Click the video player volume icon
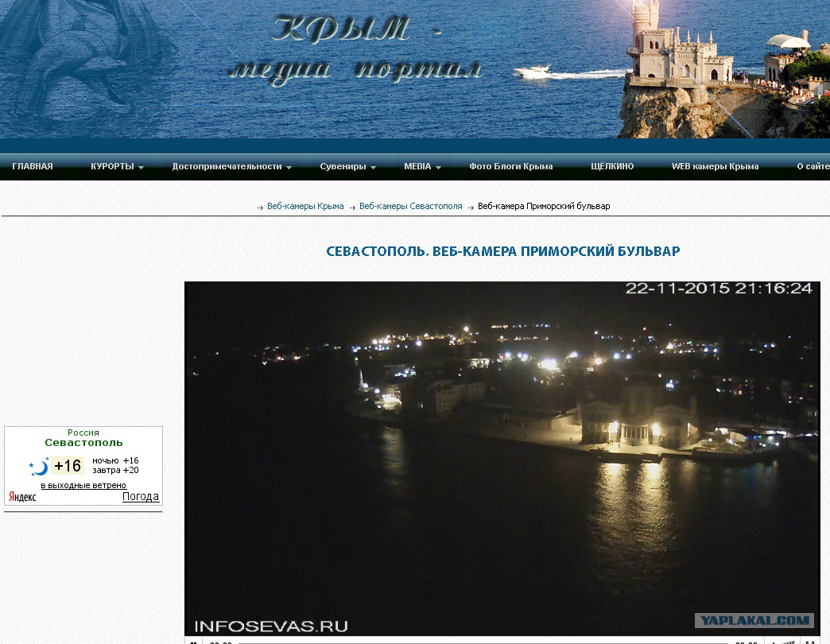Screen dimensions: 830x644 [773, 642]
